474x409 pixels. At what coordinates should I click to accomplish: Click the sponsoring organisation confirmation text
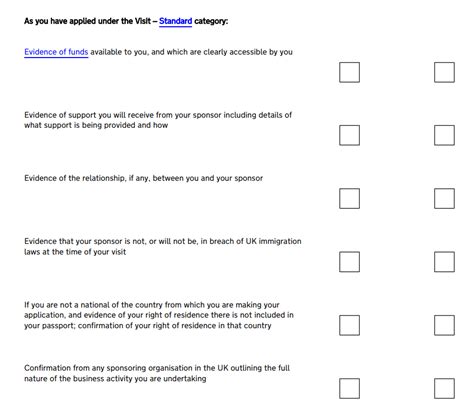(x=157, y=373)
